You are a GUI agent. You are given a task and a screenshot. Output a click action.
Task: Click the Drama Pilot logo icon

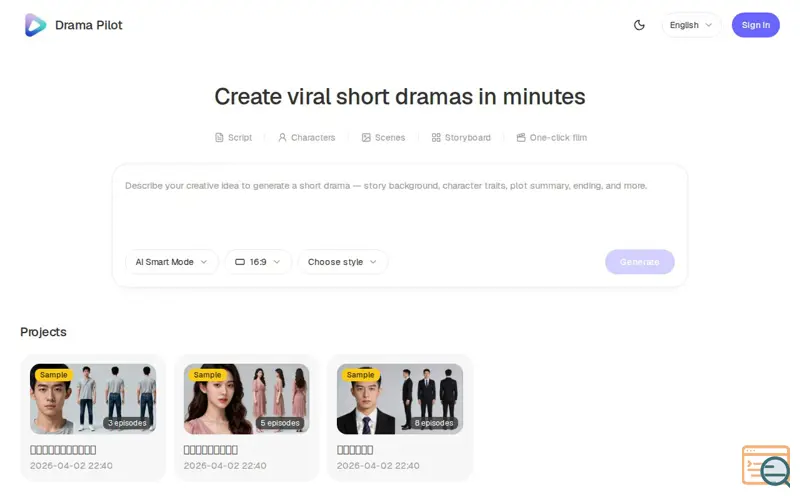[35, 25]
